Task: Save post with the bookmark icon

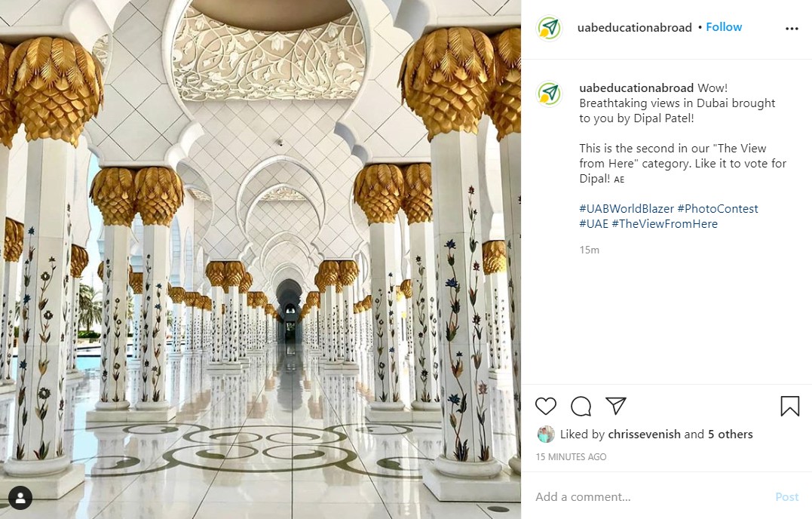Action: tap(789, 407)
